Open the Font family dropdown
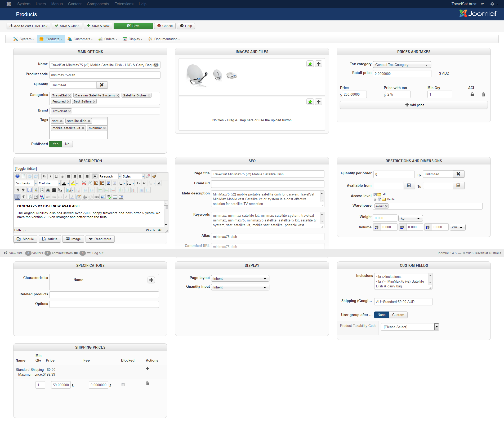 pyautogui.click(x=26, y=183)
